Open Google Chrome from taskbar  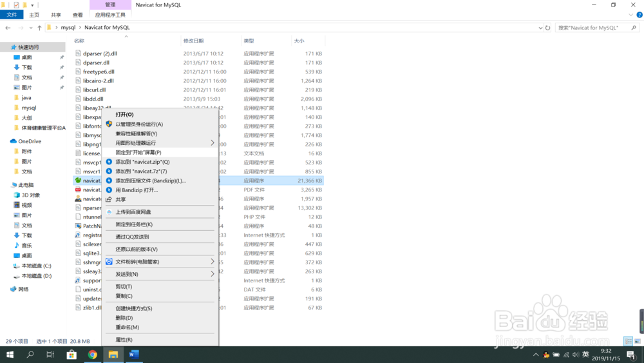coord(92,355)
